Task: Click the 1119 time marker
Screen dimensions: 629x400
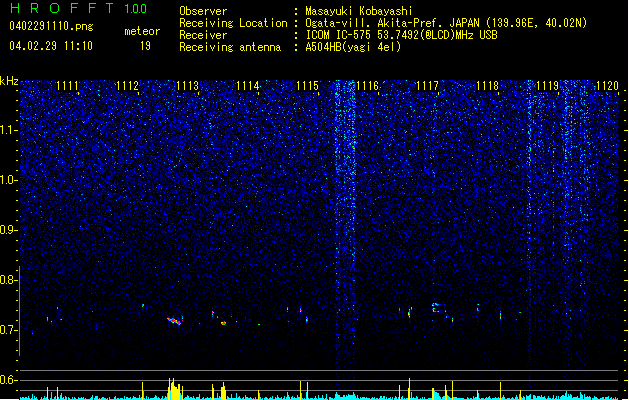Action: click(x=548, y=86)
